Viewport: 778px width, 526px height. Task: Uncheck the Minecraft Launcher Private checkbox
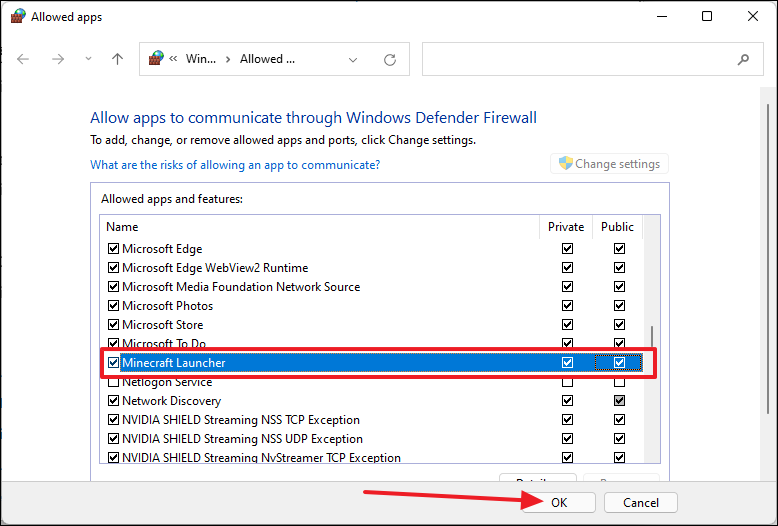(567, 363)
